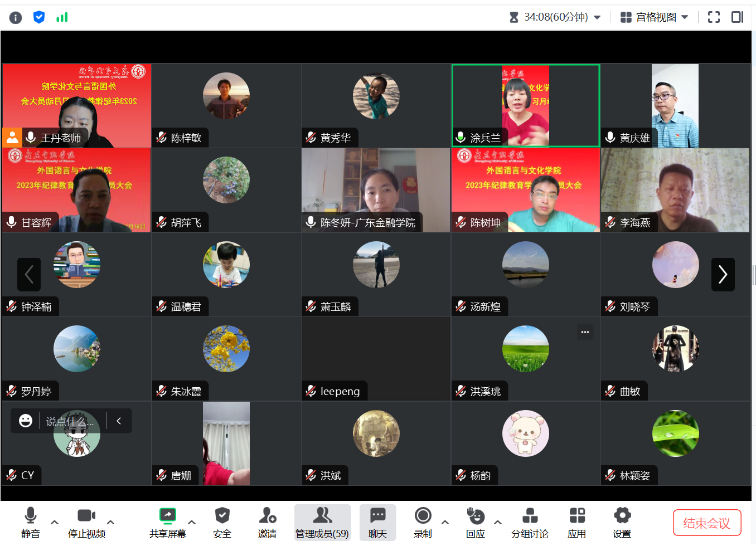
Task: Click the meeting info icon
Action: (x=16, y=18)
